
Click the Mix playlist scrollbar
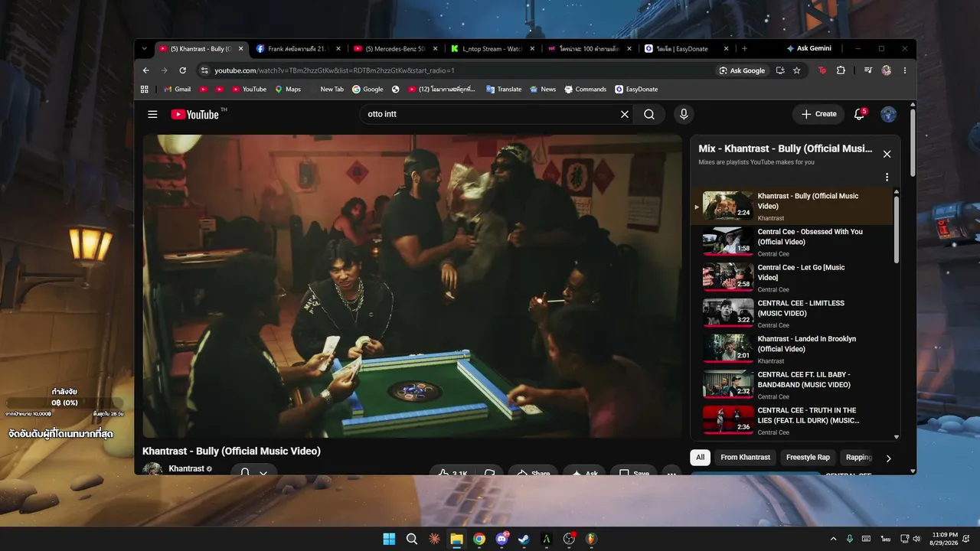[x=897, y=230]
